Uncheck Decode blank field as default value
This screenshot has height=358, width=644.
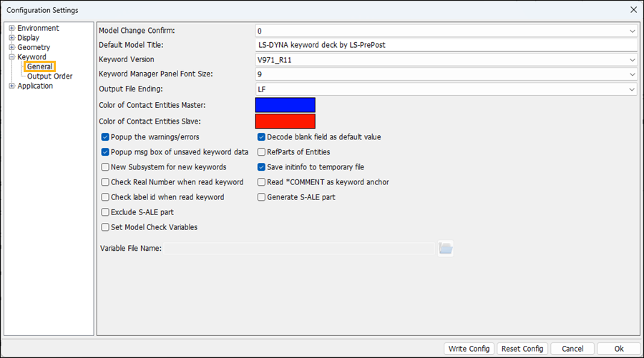(261, 137)
